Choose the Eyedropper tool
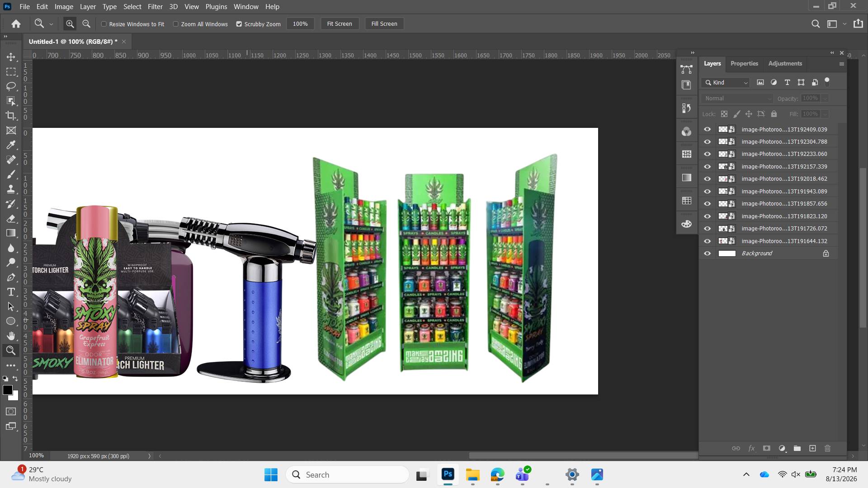Screen dimensions: 868x488 (11, 145)
